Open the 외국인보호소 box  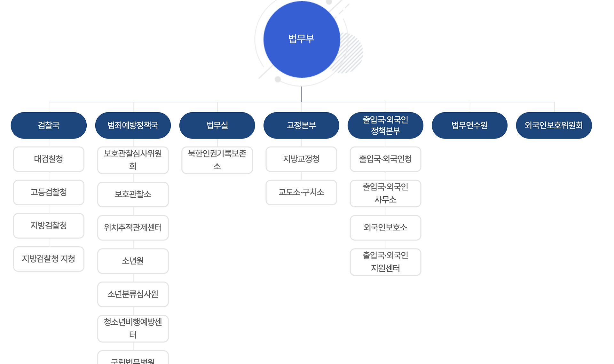click(385, 228)
